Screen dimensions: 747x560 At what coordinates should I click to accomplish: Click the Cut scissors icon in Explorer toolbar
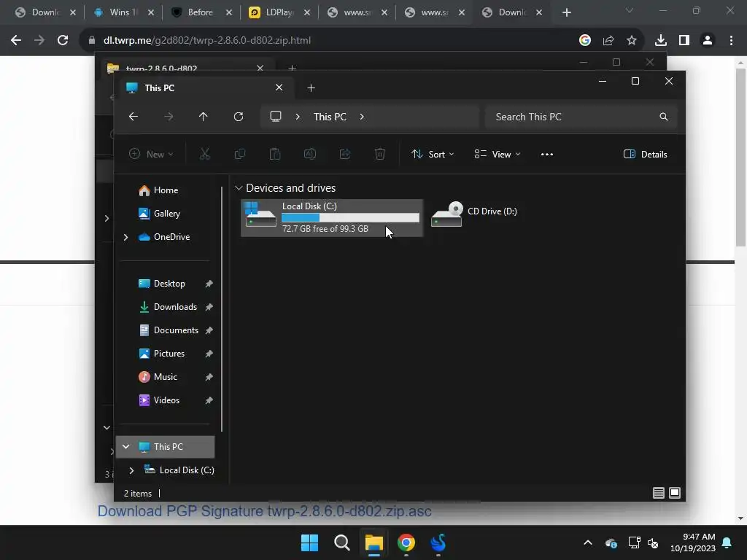pos(204,154)
